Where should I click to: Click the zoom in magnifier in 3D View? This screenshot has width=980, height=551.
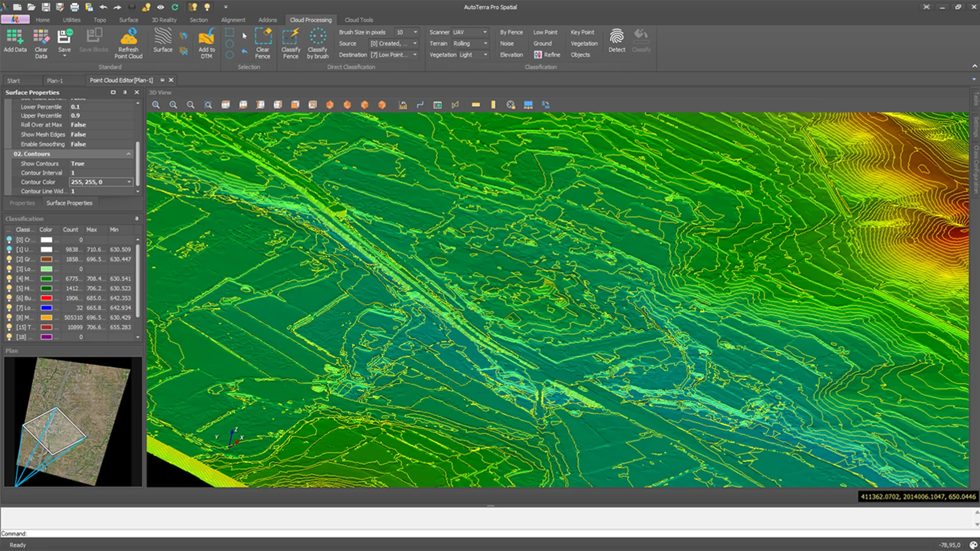[x=156, y=105]
